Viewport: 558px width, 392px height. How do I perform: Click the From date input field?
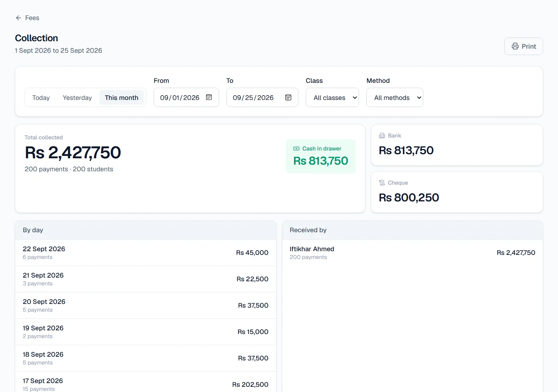(x=186, y=97)
